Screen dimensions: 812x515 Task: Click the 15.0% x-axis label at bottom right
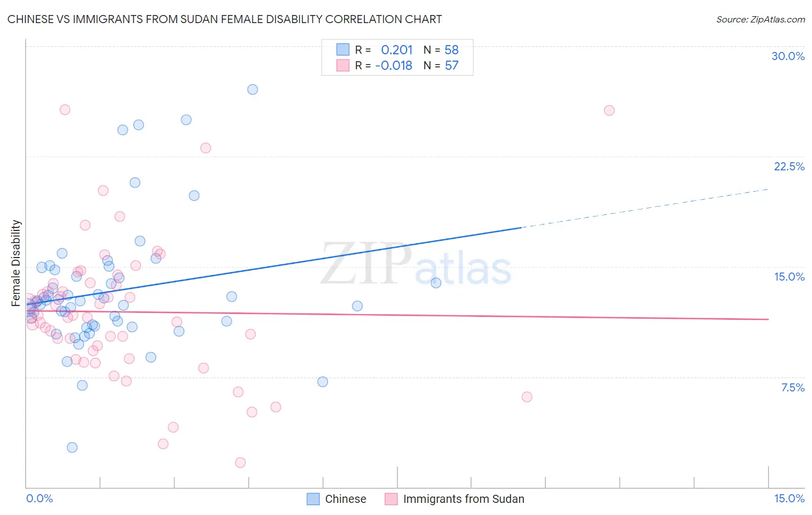coord(789,498)
